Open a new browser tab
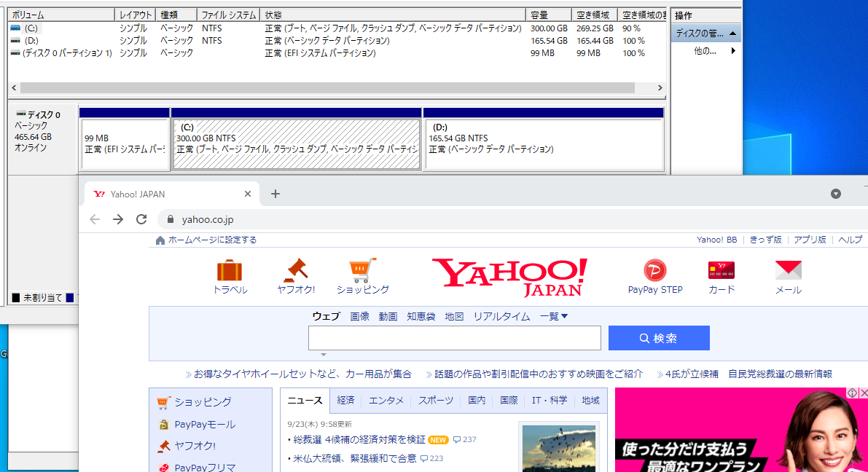 [x=275, y=194]
